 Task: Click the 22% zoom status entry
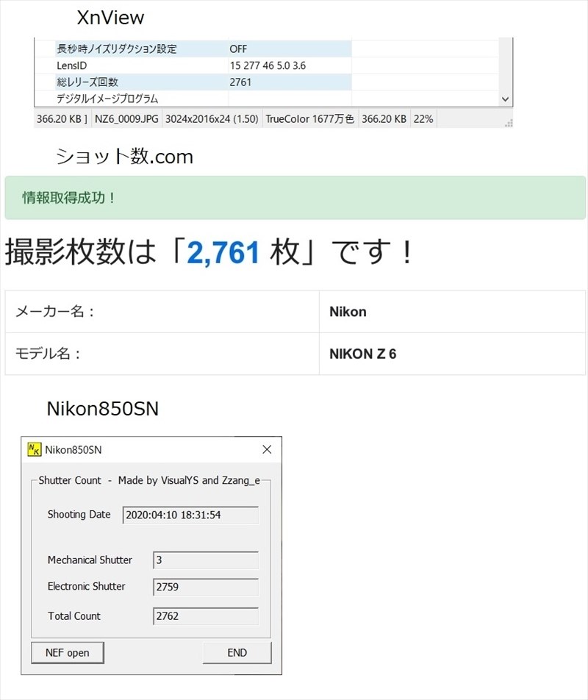[423, 119]
